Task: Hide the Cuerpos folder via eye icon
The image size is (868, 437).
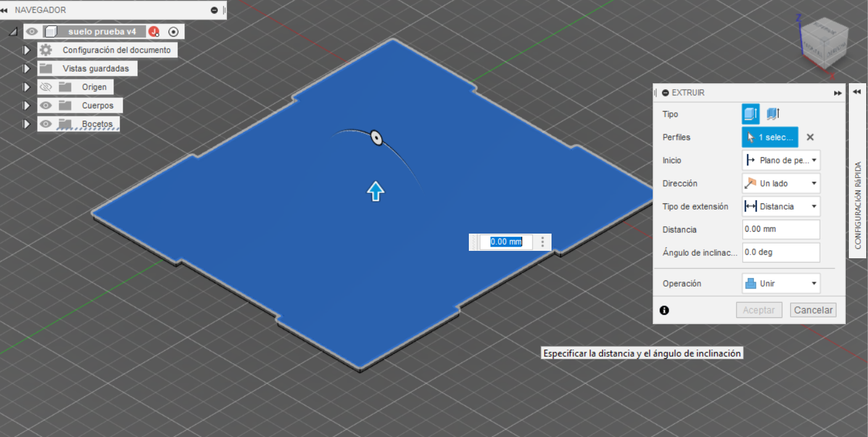Action: 46,105
